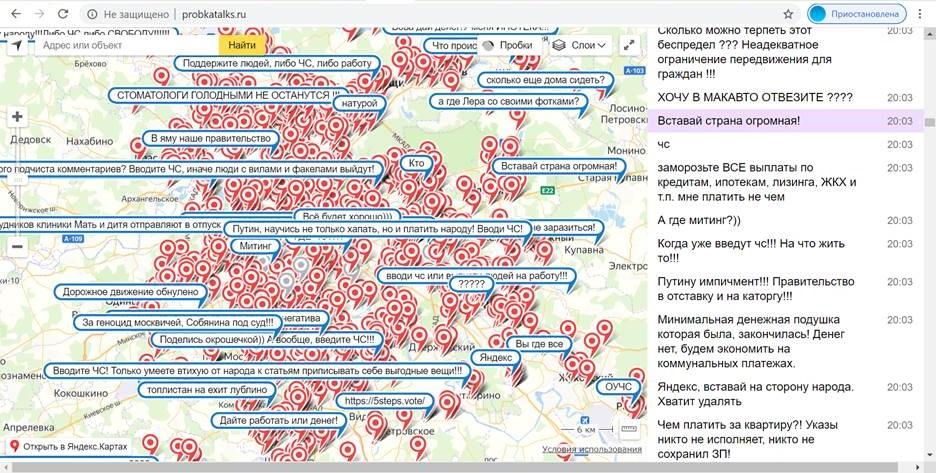The width and height of the screenshot is (936, 473).
Task: Select 'заморозьте ВСЕ выплаты' message
Action: (x=786, y=182)
